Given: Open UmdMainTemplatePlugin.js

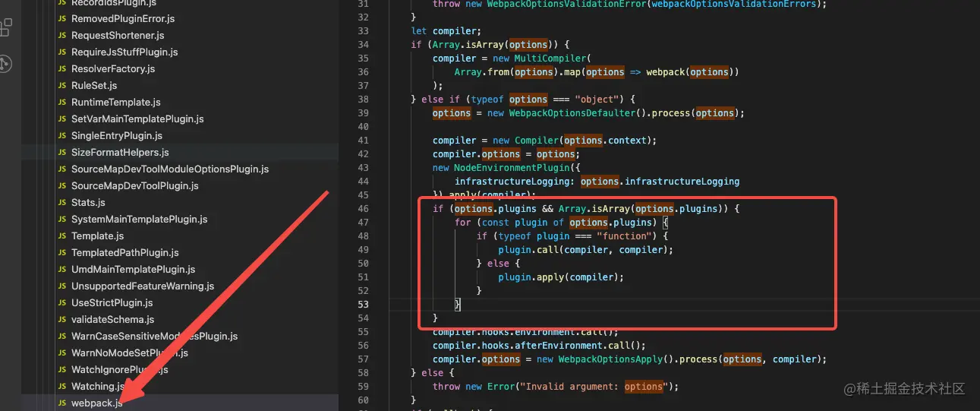Looking at the screenshot, I should [x=133, y=270].
